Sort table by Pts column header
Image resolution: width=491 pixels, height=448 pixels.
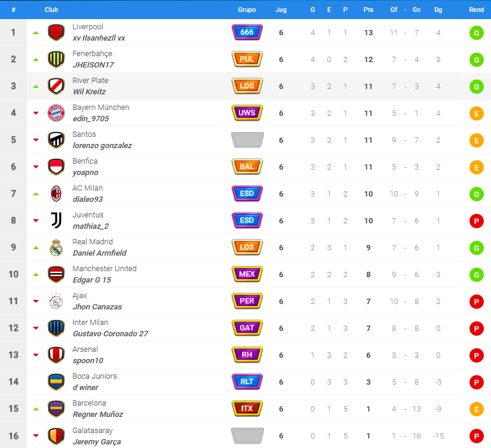click(x=368, y=10)
